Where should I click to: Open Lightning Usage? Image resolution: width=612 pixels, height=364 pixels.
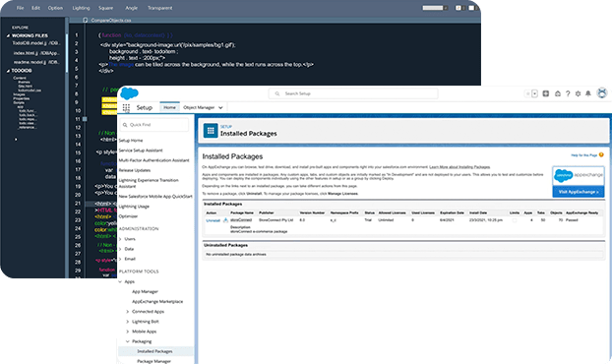coord(134,207)
